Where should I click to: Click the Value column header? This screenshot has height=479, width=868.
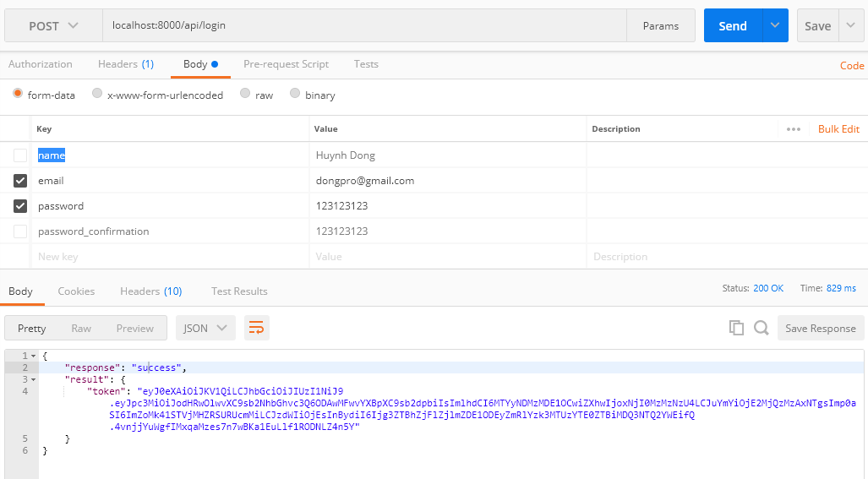click(x=325, y=129)
